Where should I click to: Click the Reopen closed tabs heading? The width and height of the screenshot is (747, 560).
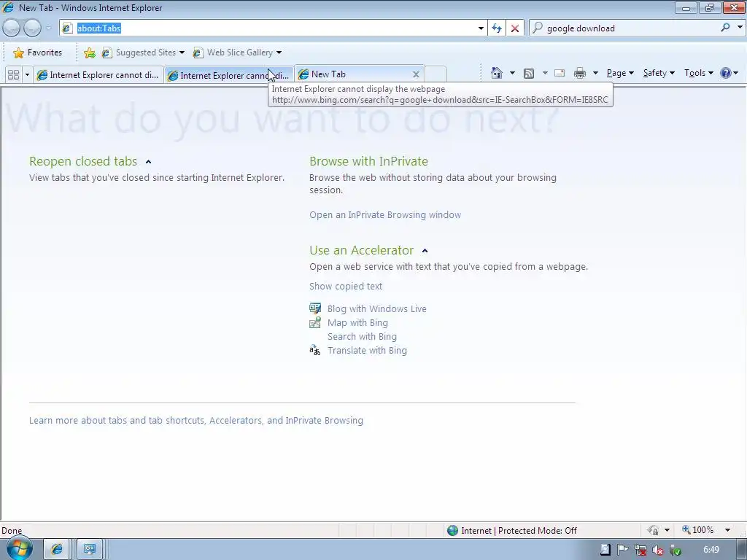click(x=83, y=161)
